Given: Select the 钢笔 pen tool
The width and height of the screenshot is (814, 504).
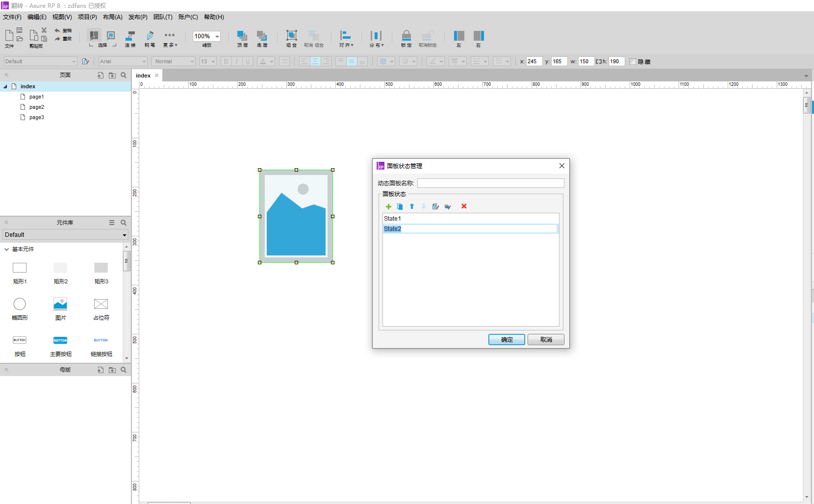Looking at the screenshot, I should tap(150, 38).
